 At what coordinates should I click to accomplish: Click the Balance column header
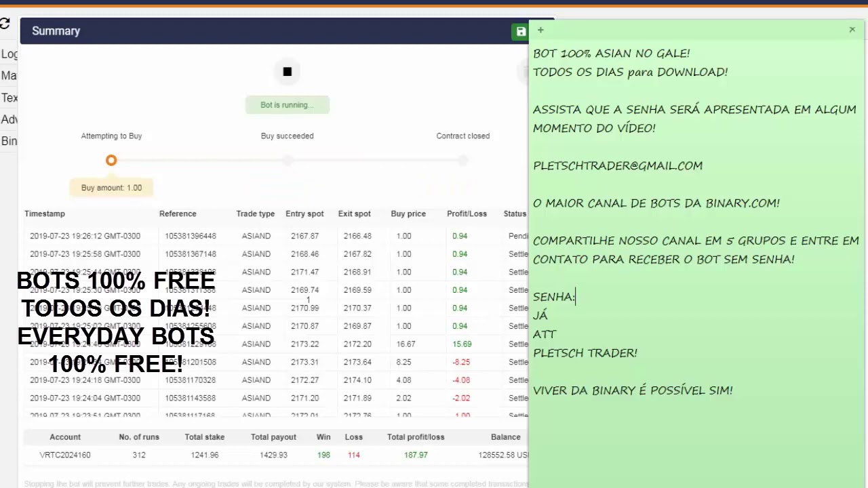tap(506, 437)
